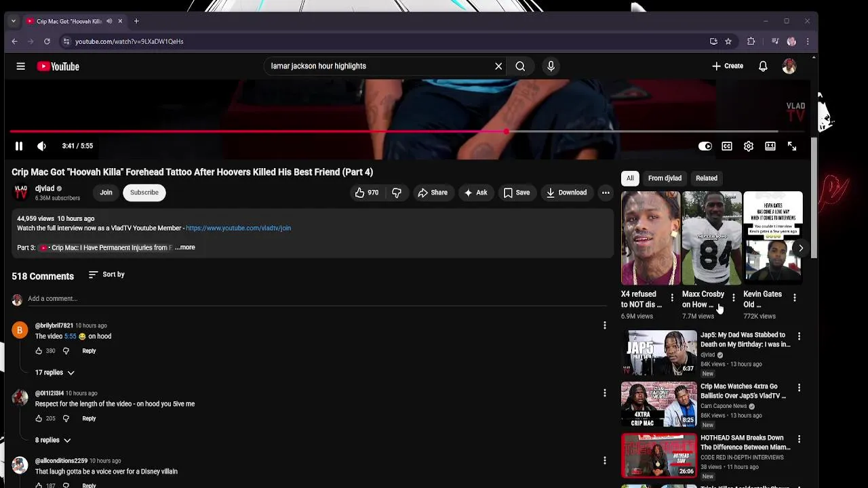868x488 pixels.
Task: Mute the video using the speaker icon
Action: click(x=41, y=146)
